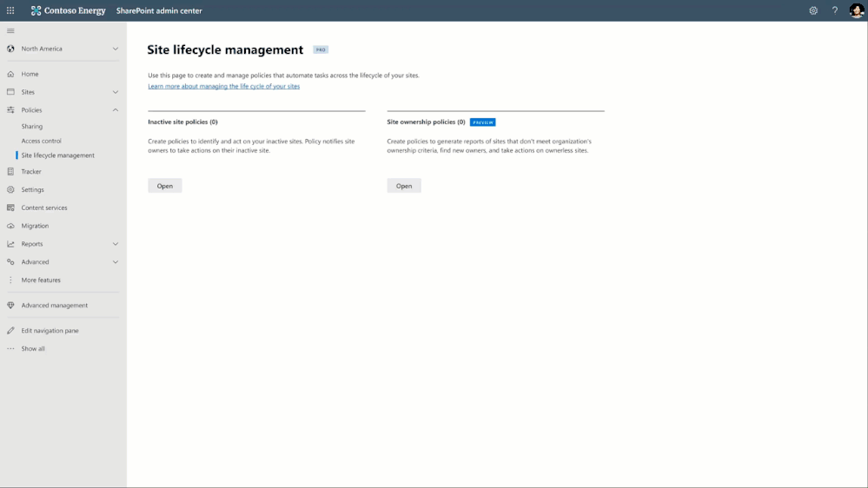The width and height of the screenshot is (868, 488).
Task: Click the Sites icon in sidebar
Action: (10, 92)
